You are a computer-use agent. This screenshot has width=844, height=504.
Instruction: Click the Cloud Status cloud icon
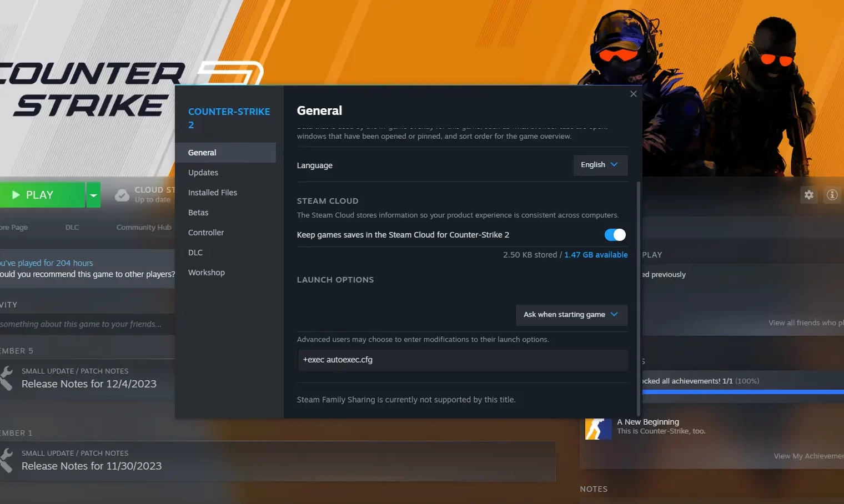point(122,195)
